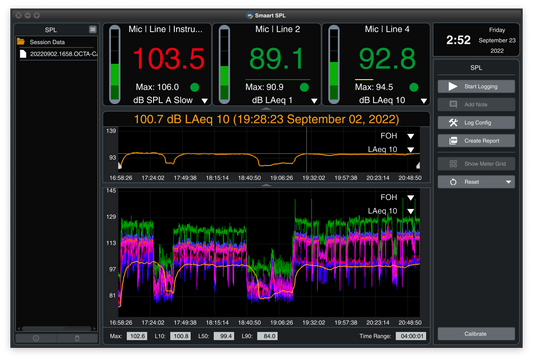This screenshot has width=533, height=360.
Task: Click the Calibrate button
Action: click(476, 334)
